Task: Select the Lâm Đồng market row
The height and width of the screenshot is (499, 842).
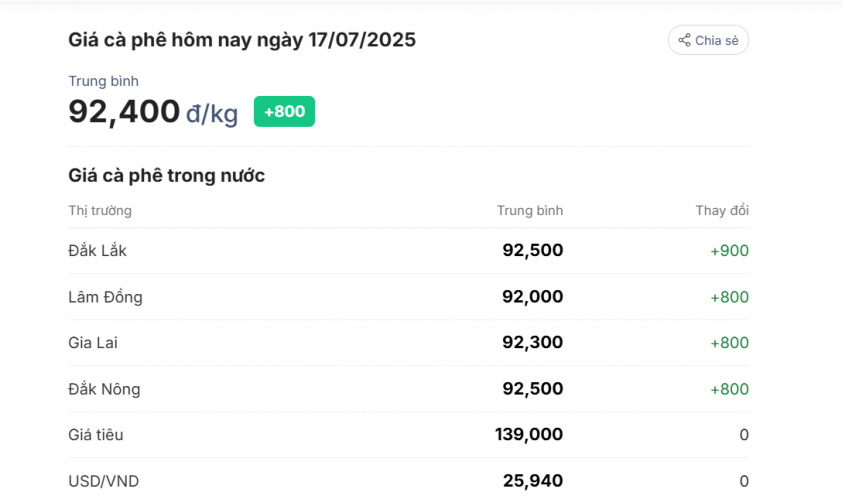Action: click(x=408, y=297)
